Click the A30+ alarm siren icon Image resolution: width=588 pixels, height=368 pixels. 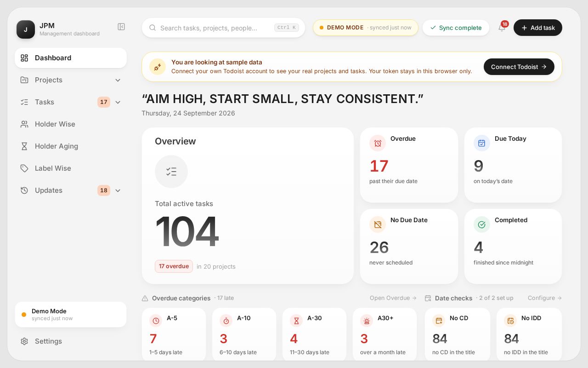click(367, 321)
